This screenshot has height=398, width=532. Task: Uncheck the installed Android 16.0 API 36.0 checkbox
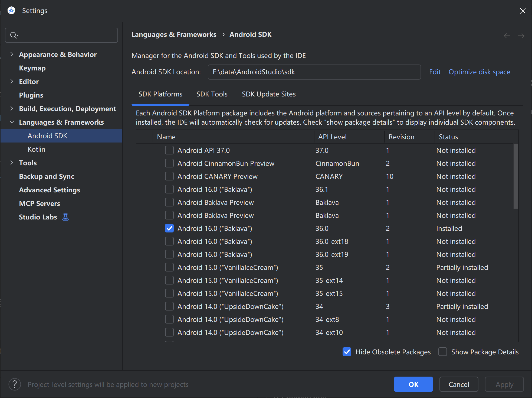169,228
